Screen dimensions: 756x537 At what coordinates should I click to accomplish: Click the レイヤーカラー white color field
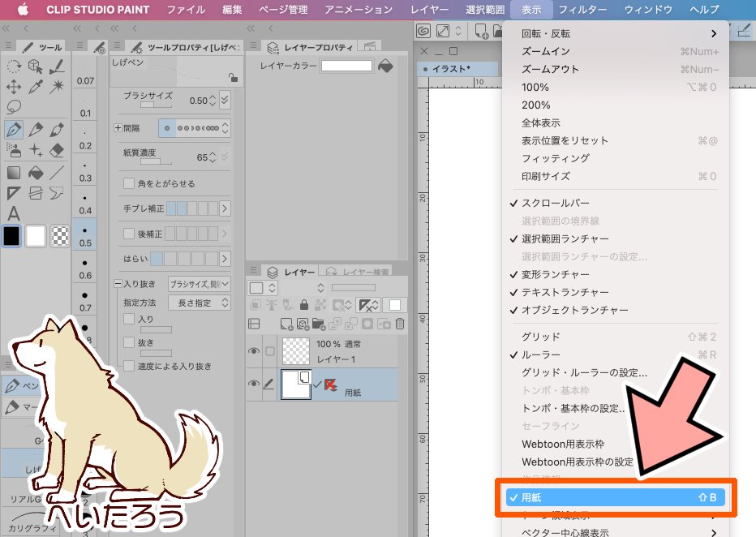pyautogui.click(x=346, y=66)
